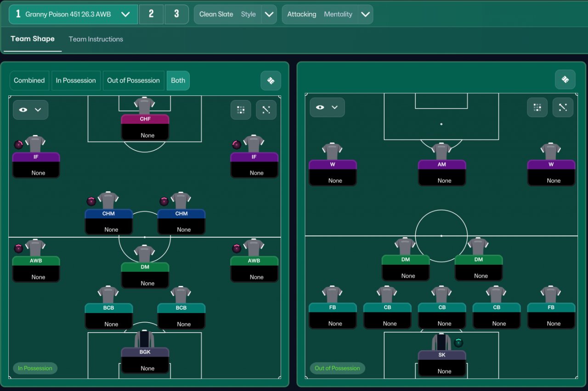Screen dimensions: 588x391
Task: Select the right-sided CB position card
Action: point(497,315)
